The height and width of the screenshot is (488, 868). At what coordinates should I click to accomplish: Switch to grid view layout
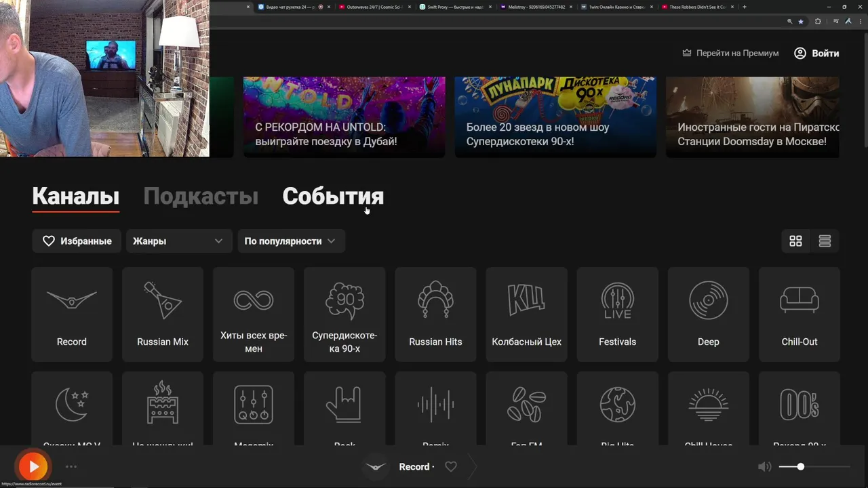(795, 241)
